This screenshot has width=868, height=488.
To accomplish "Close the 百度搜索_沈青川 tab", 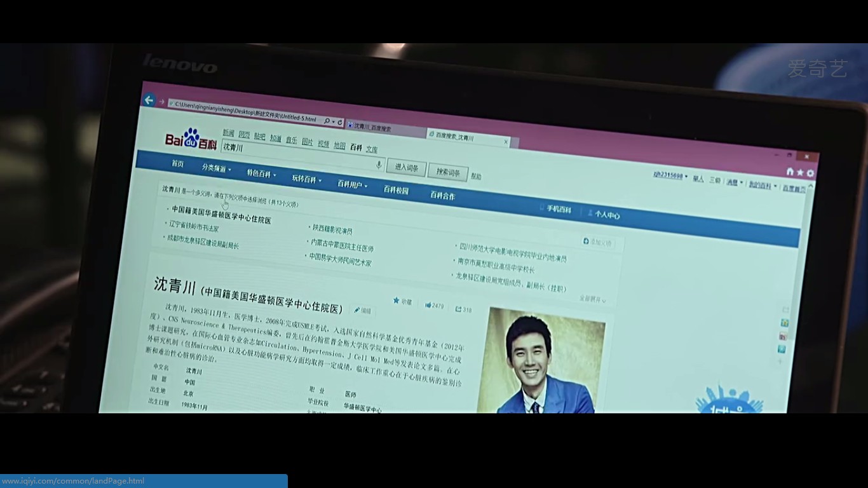I will click(506, 142).
